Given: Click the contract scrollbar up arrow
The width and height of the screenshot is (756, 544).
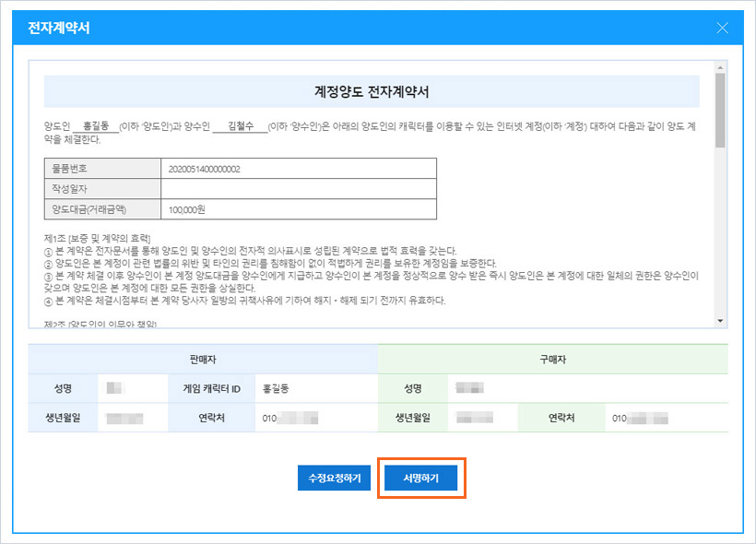Looking at the screenshot, I should [x=720, y=66].
